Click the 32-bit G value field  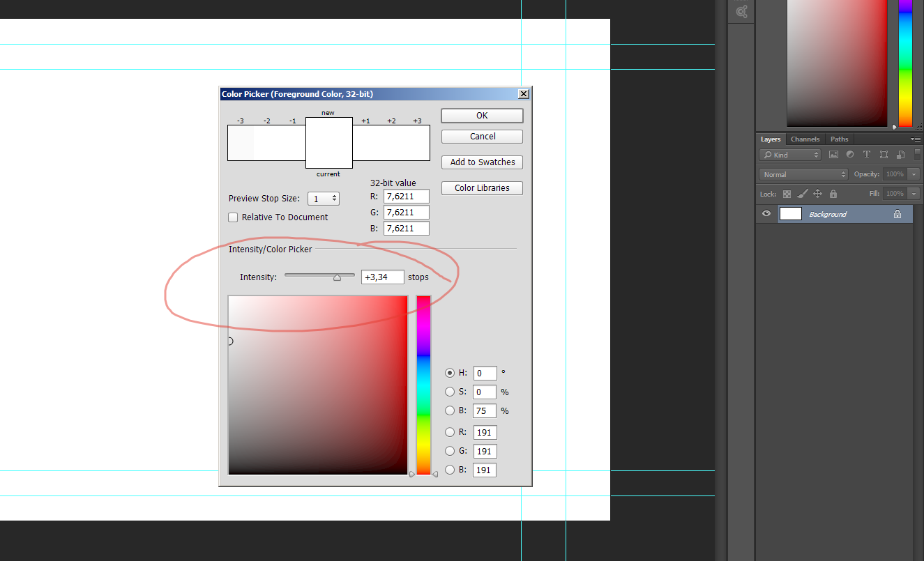[x=407, y=213]
